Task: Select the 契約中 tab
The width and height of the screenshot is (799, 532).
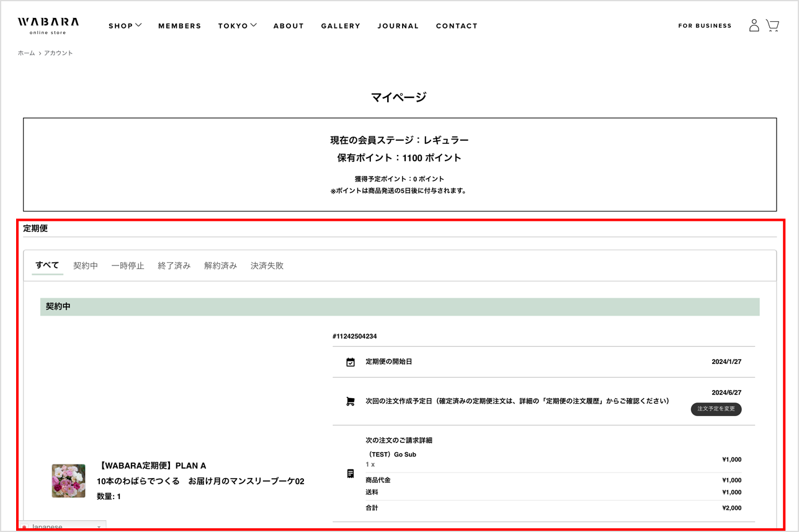Action: coord(86,266)
